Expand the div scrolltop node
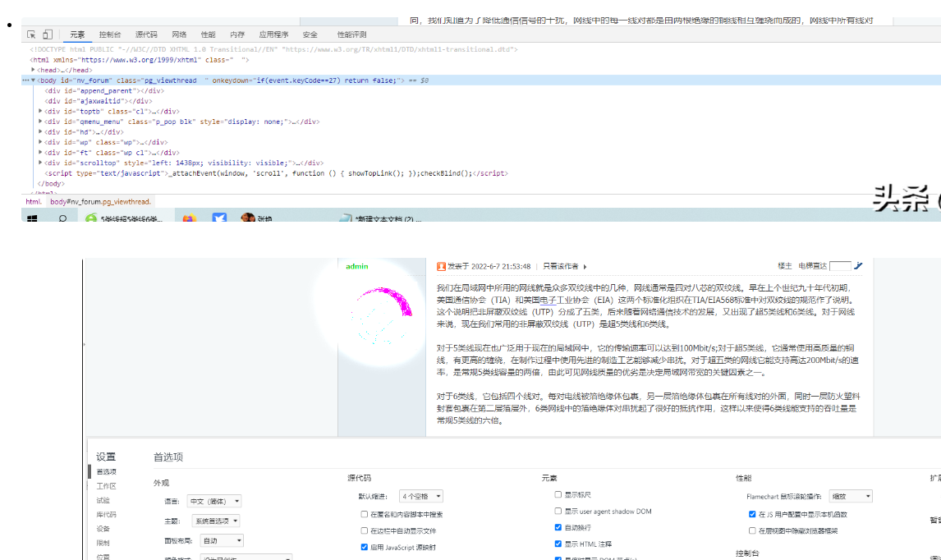Screen dimensions: 941x560 pyautogui.click(x=40, y=163)
